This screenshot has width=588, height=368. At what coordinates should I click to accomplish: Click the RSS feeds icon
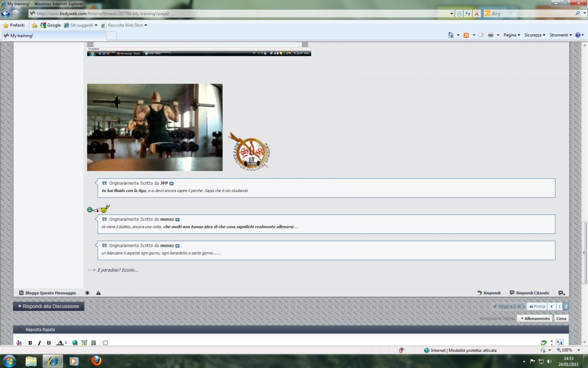(466, 35)
